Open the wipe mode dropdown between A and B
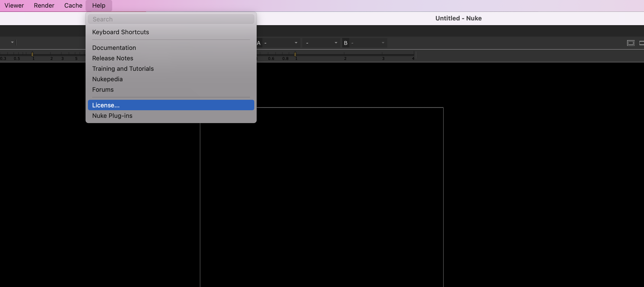This screenshot has width=644, height=287. [x=321, y=43]
